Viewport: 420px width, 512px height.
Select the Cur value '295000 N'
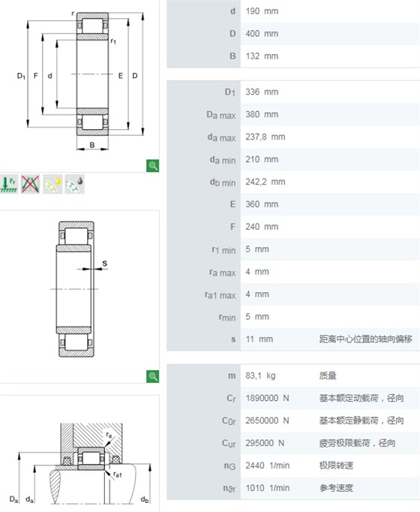(x=265, y=443)
